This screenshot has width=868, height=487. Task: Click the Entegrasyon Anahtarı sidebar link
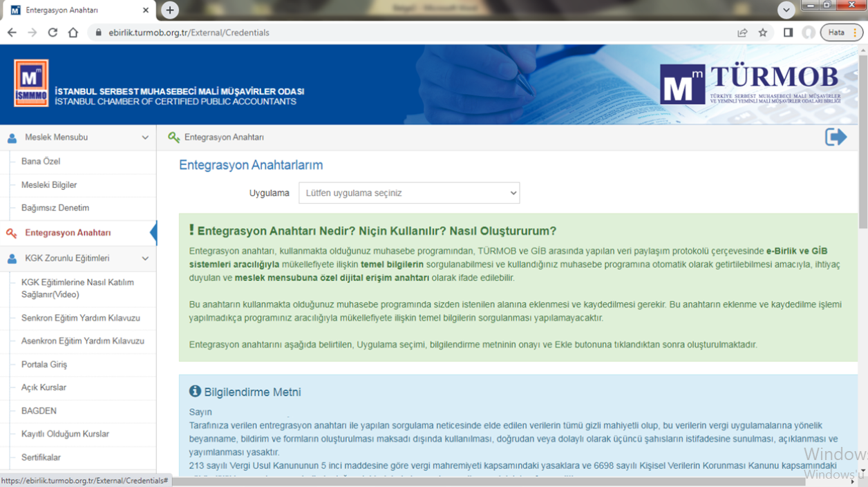[68, 233]
